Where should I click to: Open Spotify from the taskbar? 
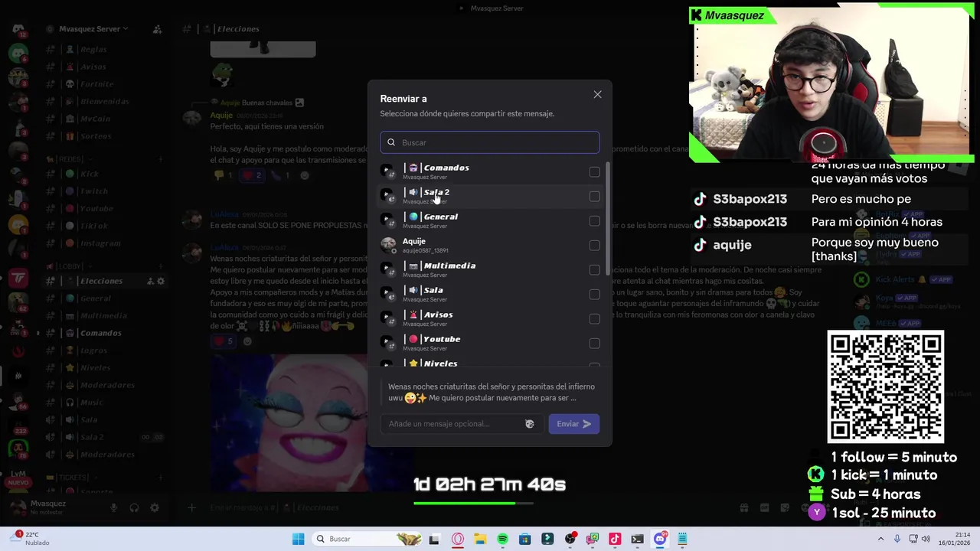tap(502, 539)
